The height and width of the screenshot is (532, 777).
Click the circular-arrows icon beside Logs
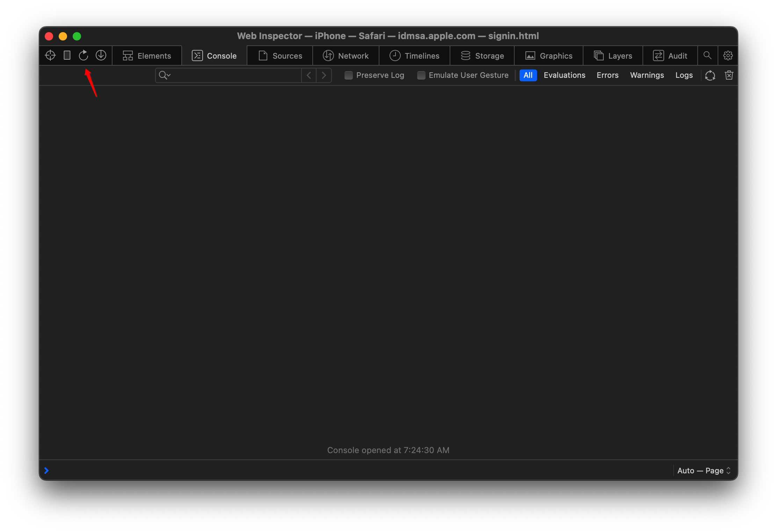coord(710,75)
